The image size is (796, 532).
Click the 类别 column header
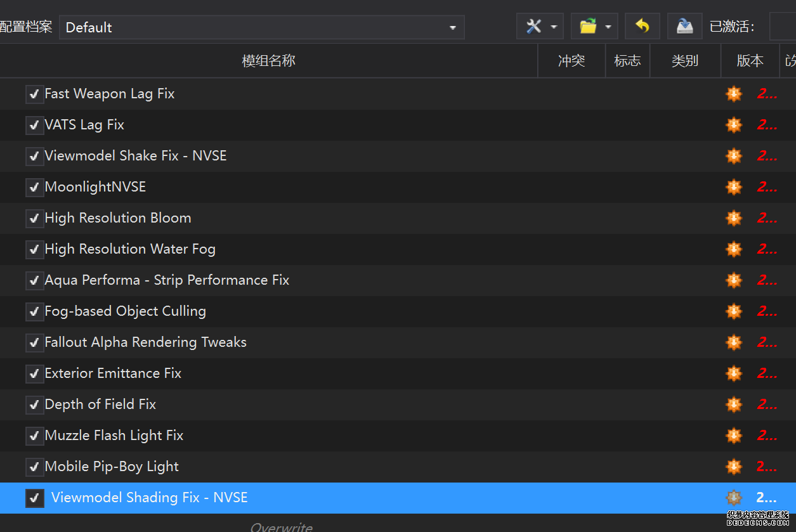click(x=685, y=61)
